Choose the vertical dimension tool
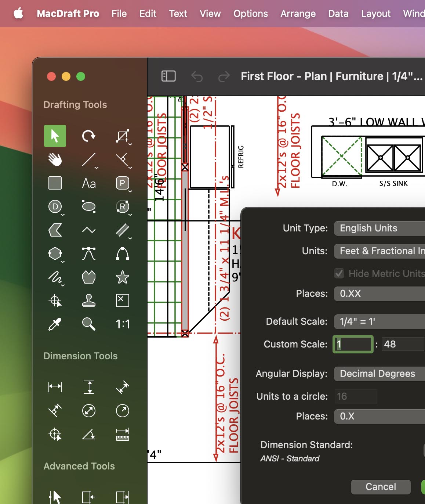This screenshot has height=504, width=425. point(89,387)
